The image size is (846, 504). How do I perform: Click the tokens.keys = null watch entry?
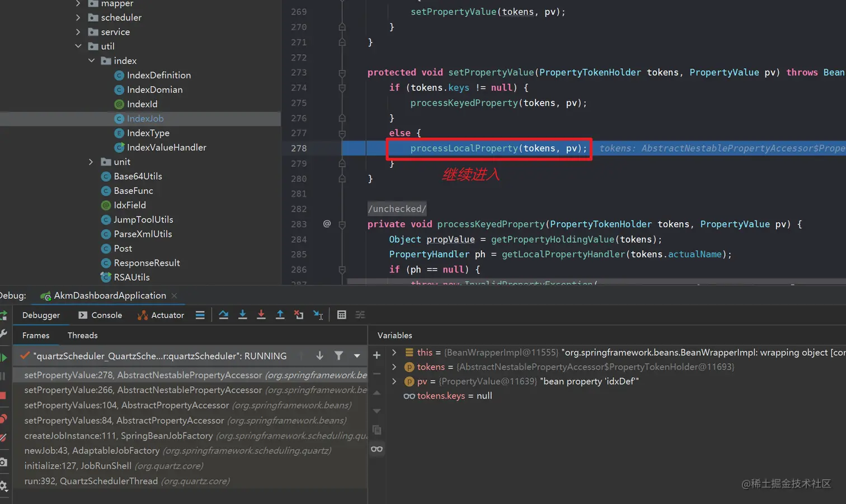pyautogui.click(x=454, y=395)
